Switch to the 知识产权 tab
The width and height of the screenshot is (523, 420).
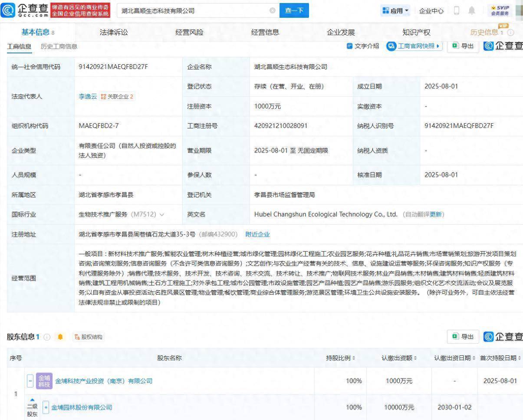point(417,32)
